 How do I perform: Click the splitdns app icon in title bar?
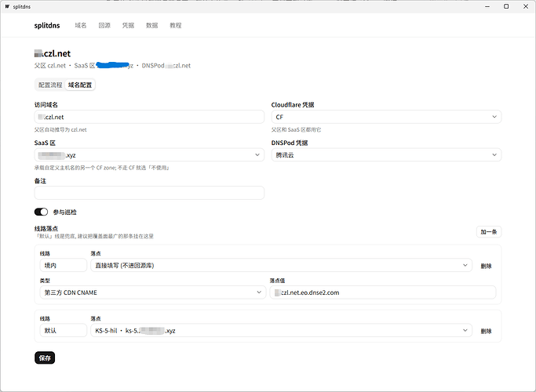[x=7, y=6]
